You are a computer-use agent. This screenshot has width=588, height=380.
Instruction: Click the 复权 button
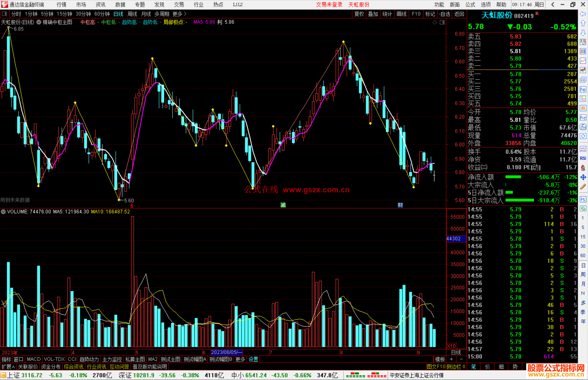pos(359,14)
